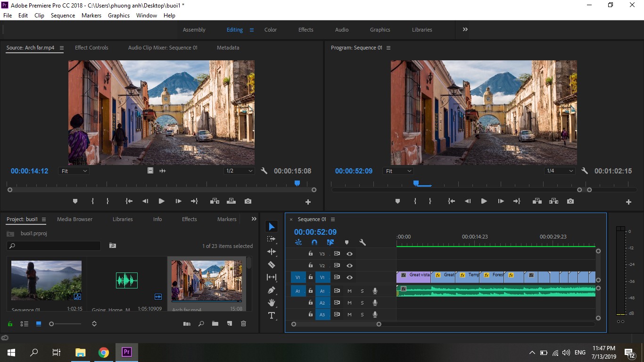The height and width of the screenshot is (362, 644).
Task: Open the Sequence menu
Action: [x=63, y=16]
